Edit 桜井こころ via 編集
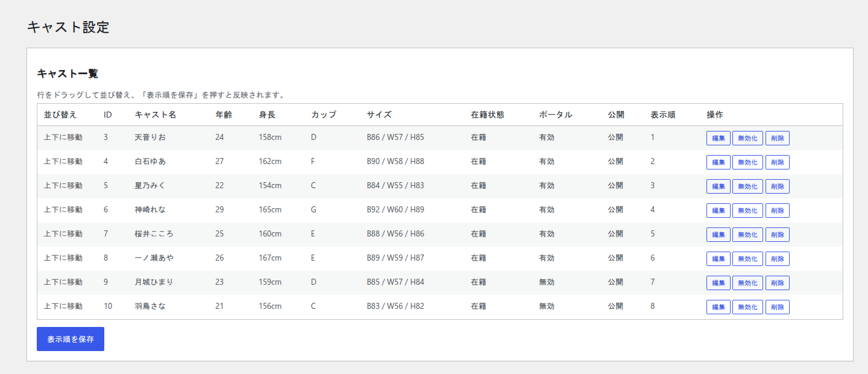 coord(719,235)
